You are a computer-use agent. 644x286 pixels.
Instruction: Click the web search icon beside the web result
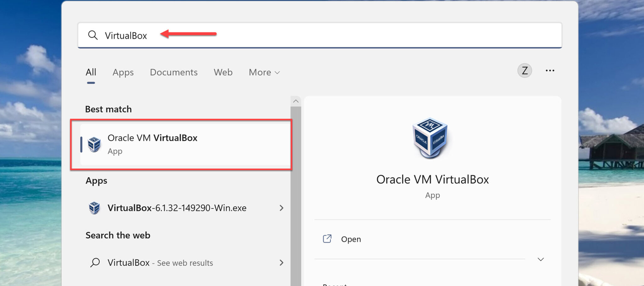click(95, 262)
